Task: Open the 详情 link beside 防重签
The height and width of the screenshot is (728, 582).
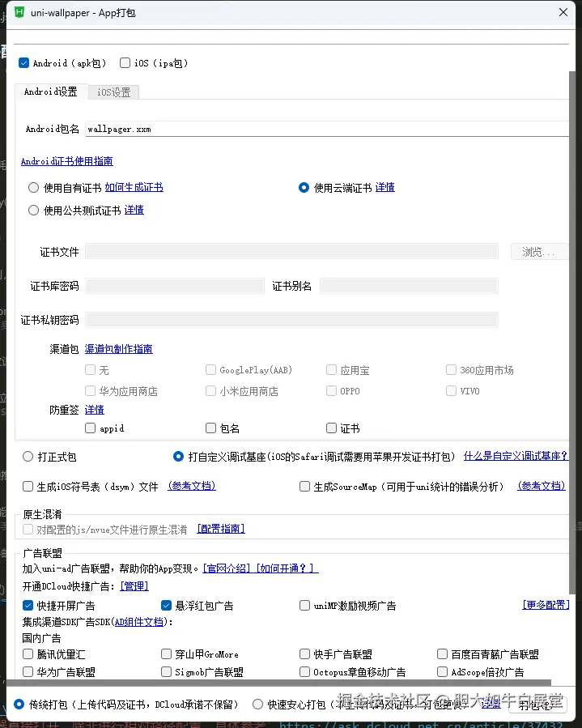Action: (95, 410)
